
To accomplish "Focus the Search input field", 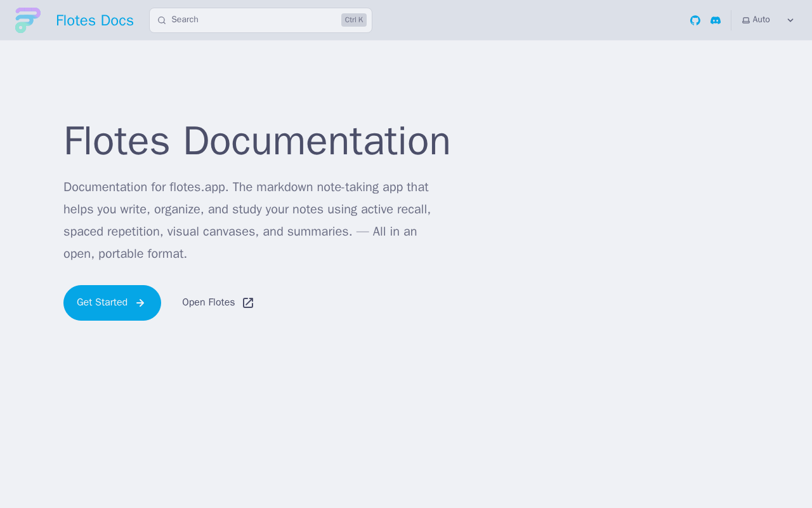I will tap(261, 20).
